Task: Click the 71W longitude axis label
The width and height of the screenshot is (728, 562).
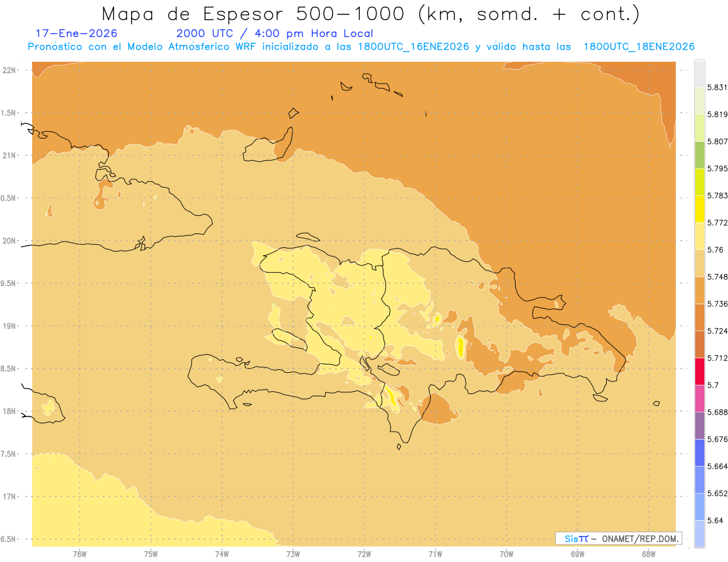Action: coord(435,554)
